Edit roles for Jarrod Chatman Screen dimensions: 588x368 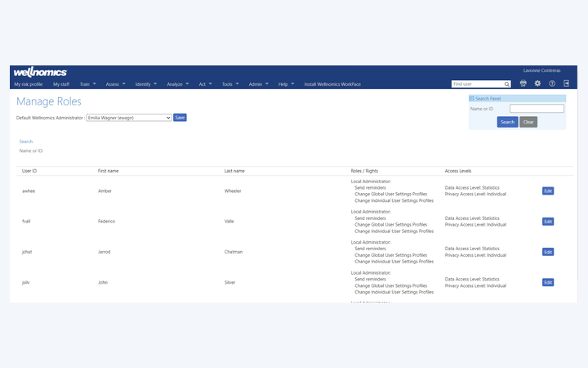548,252
